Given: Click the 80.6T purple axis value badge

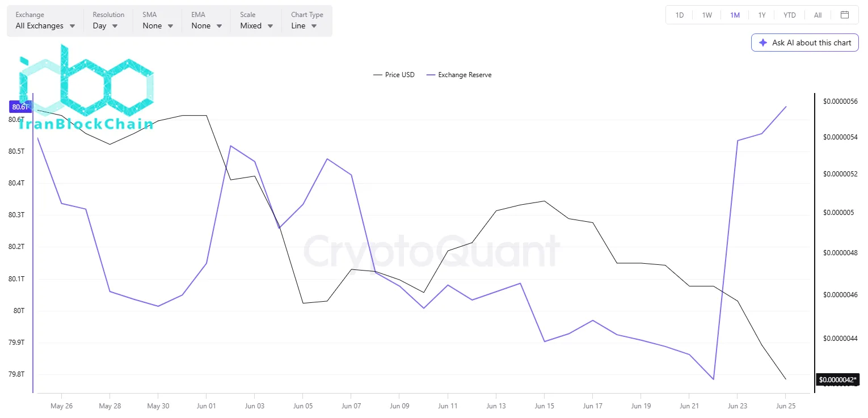Looking at the screenshot, I should pyautogui.click(x=19, y=107).
